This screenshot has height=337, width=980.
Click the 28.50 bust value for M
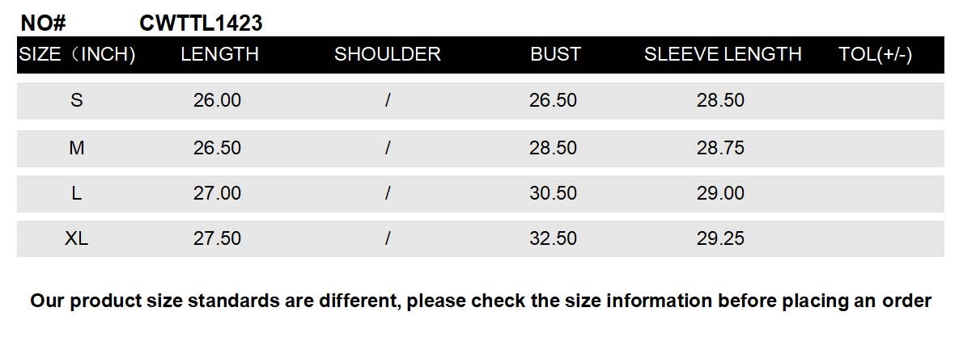[x=553, y=149]
